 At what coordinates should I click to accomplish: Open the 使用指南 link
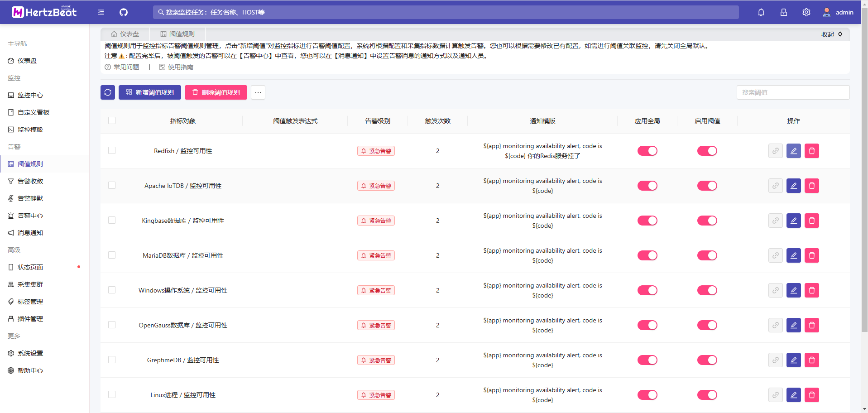coord(180,67)
